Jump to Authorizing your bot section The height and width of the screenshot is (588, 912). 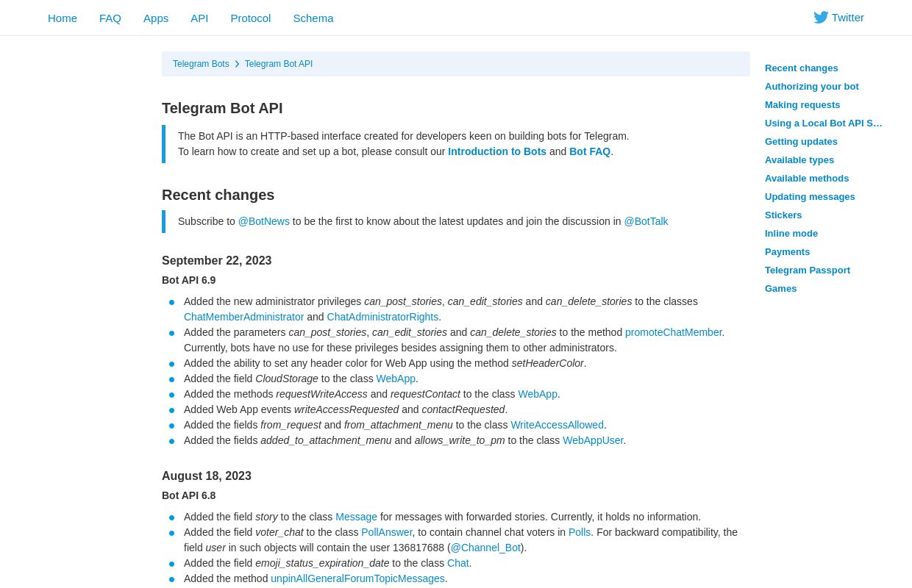click(x=812, y=86)
